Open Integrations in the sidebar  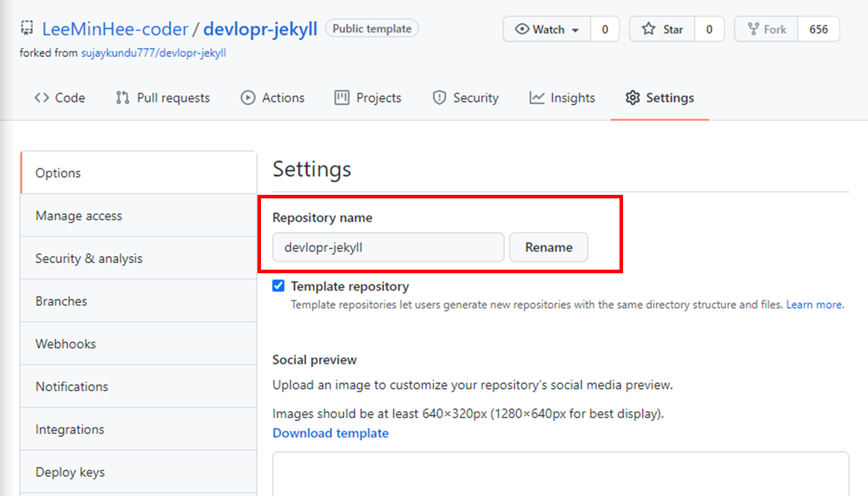[139, 429]
